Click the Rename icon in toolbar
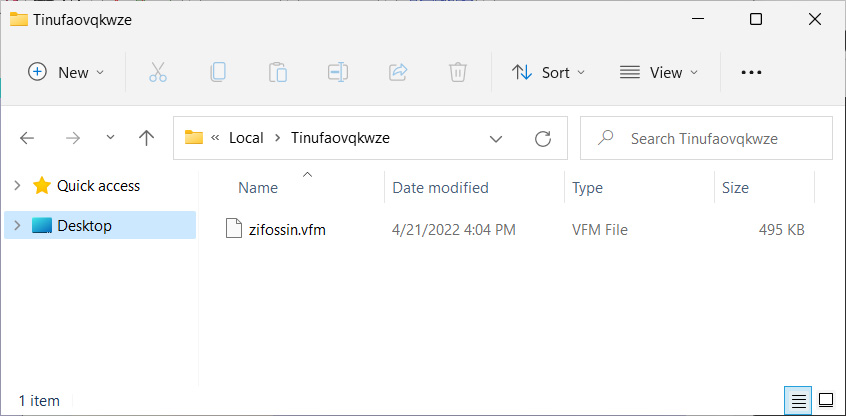 coord(338,72)
